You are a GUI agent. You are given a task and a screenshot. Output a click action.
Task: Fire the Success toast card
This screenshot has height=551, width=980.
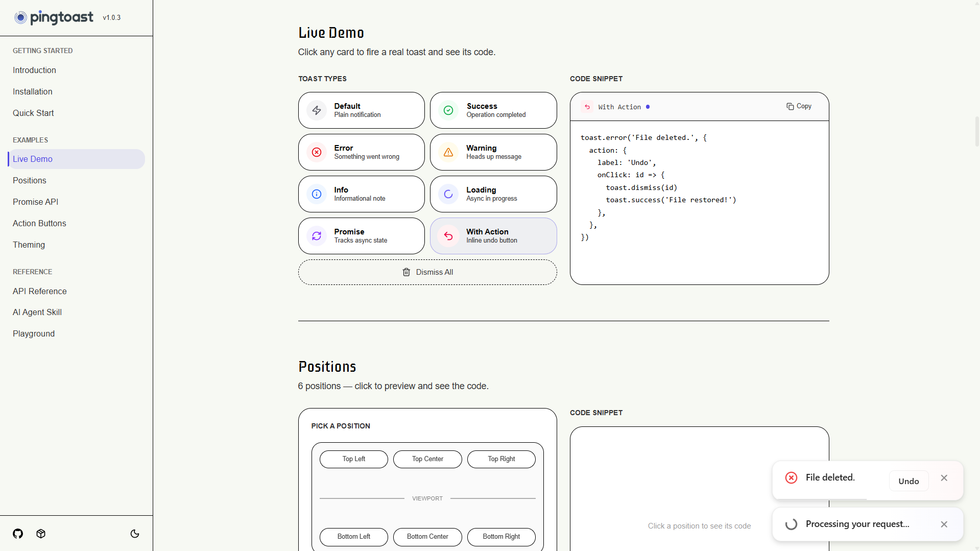coord(493,110)
